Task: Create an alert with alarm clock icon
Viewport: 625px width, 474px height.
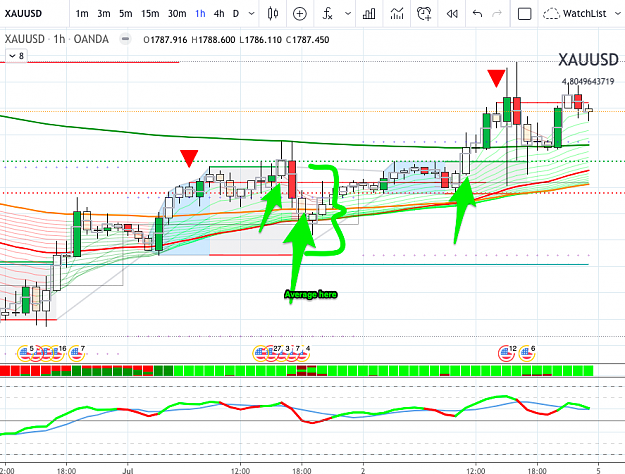Action: 424,14
